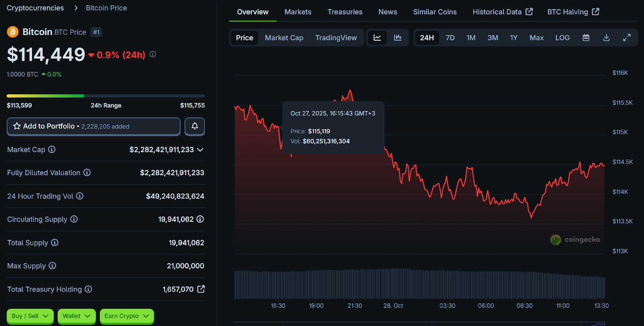The width and height of the screenshot is (644, 326).
Task: Click info icon next to Market Cap
Action: pyautogui.click(x=52, y=150)
